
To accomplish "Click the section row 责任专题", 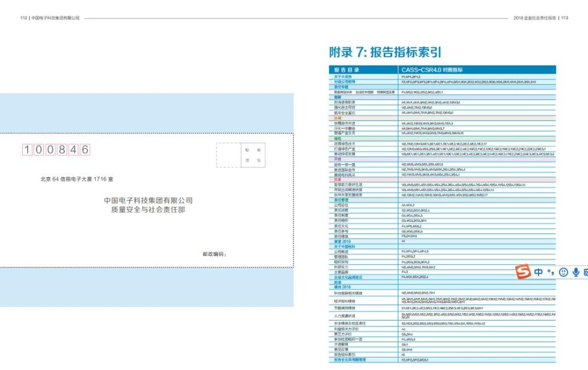I will (x=442, y=87).
